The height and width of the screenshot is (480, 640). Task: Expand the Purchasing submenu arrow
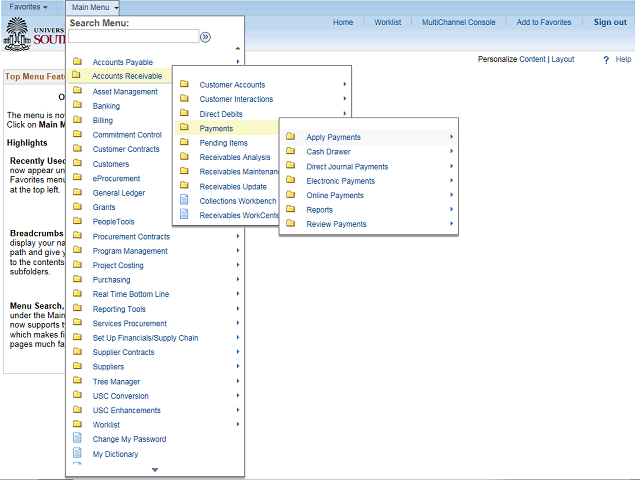click(x=237, y=280)
